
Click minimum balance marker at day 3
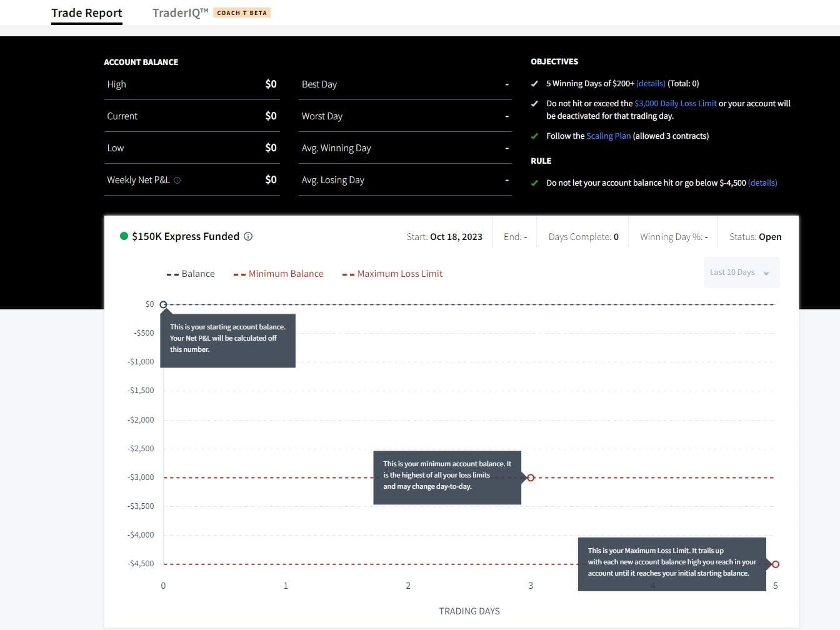point(531,477)
